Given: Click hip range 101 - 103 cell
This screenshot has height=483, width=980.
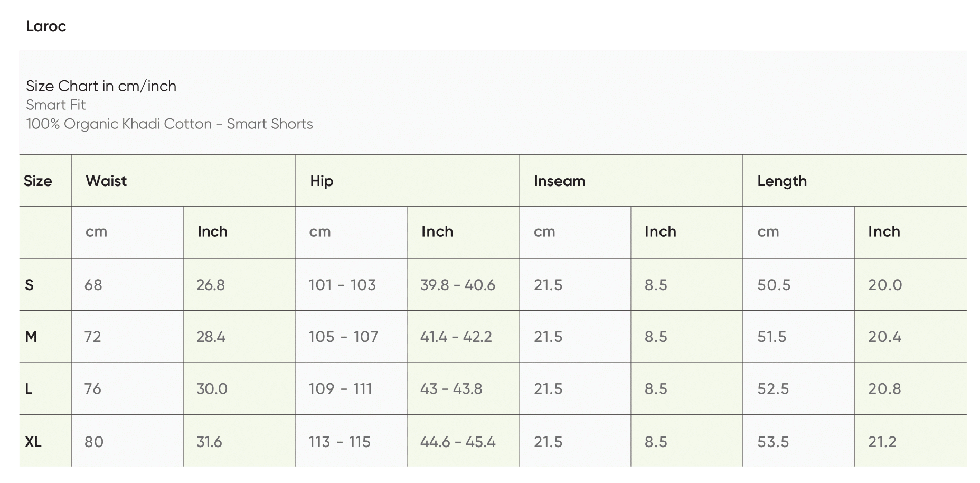Looking at the screenshot, I should point(342,285).
